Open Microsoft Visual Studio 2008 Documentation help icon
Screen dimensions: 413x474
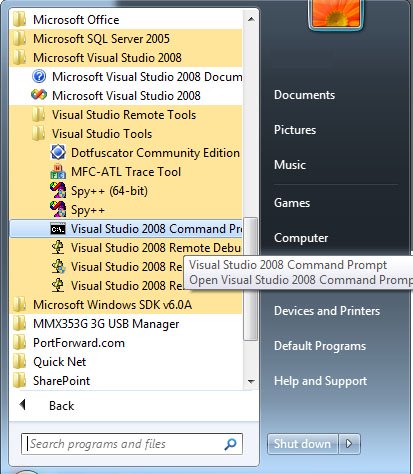(x=39, y=77)
